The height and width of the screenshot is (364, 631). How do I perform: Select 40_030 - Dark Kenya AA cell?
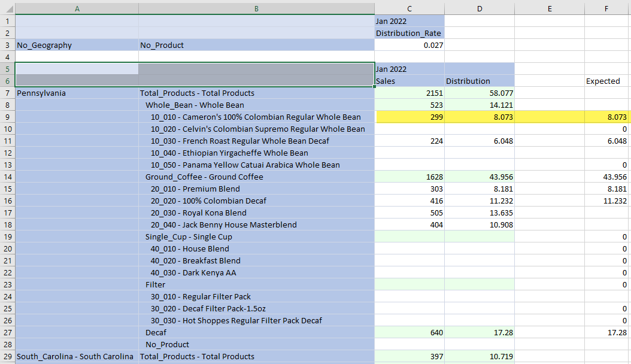pyautogui.click(x=256, y=272)
